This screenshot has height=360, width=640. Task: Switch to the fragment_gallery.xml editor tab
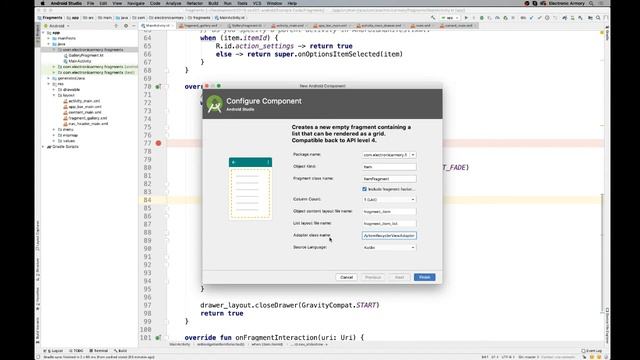200,26
